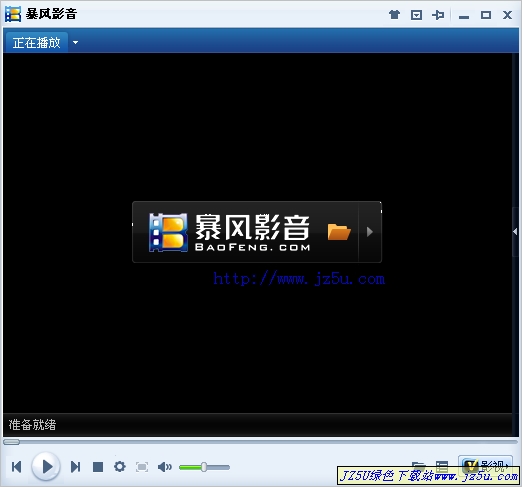Click the gray open-folder icon near playlist
Image resolution: width=522 pixels, height=487 pixels.
click(419, 466)
